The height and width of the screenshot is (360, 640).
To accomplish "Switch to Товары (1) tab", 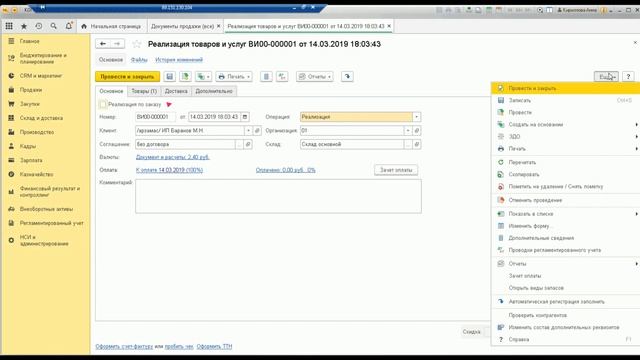I will tap(144, 91).
